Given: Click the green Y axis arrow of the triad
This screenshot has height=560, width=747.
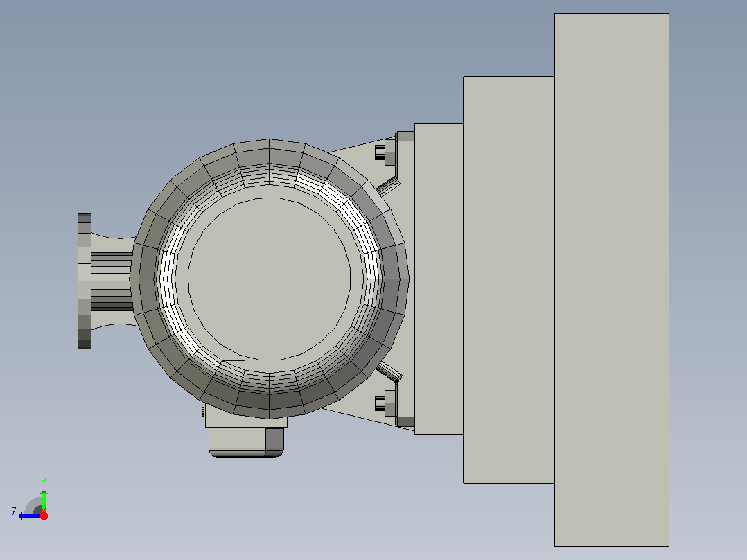Looking at the screenshot, I should tap(44, 500).
